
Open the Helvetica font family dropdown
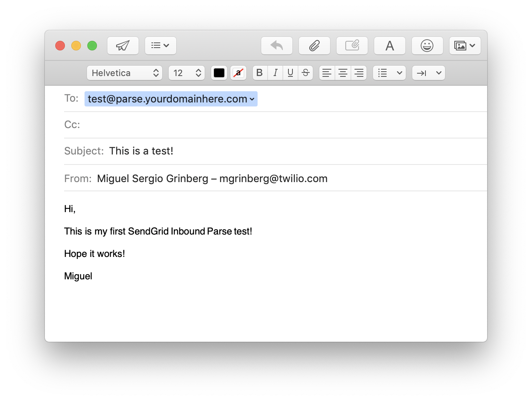click(x=125, y=73)
